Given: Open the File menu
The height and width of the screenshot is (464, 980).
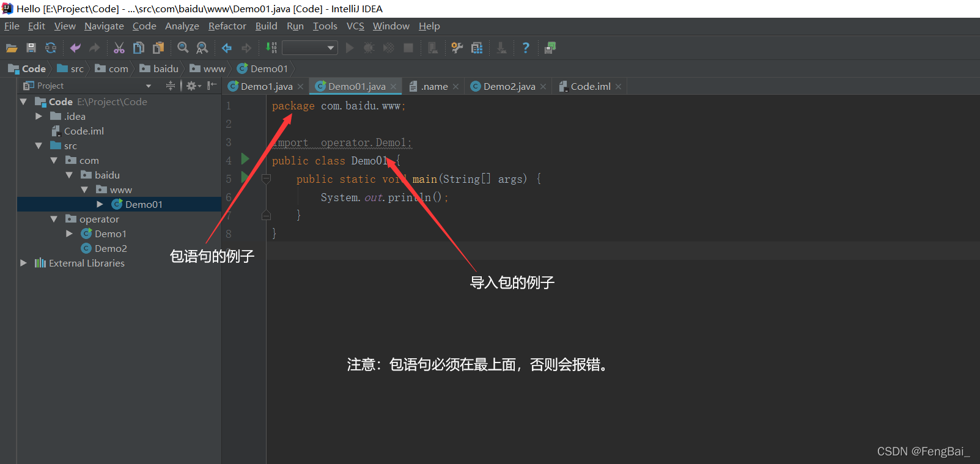Looking at the screenshot, I should click(x=12, y=26).
